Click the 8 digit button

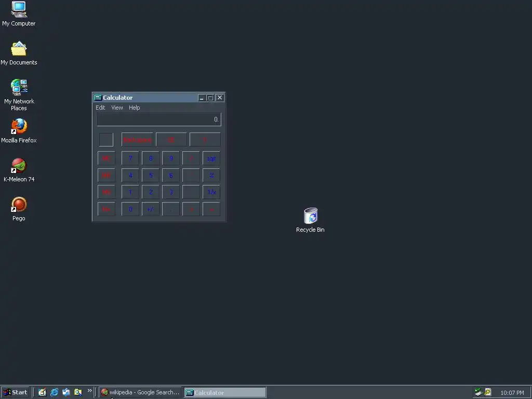tap(151, 158)
